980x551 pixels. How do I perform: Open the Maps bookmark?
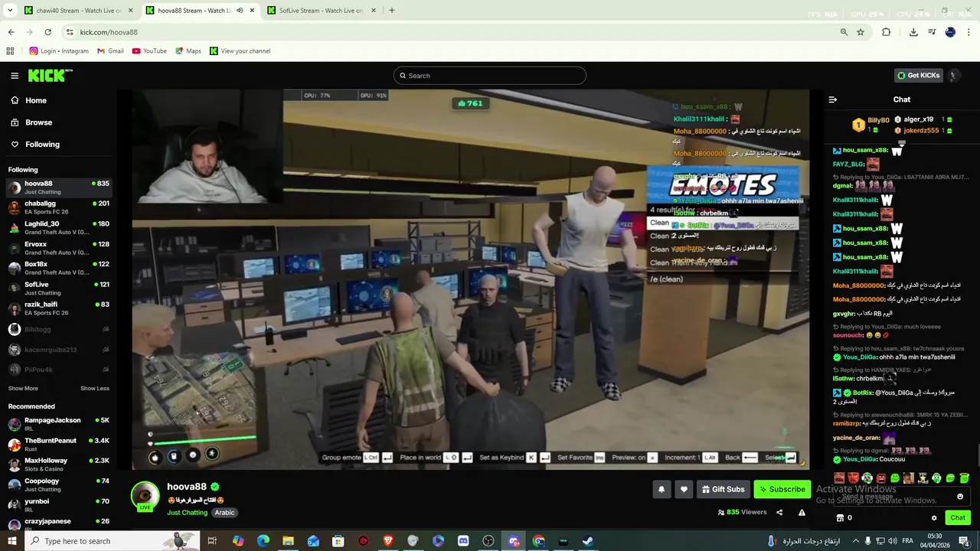click(188, 51)
